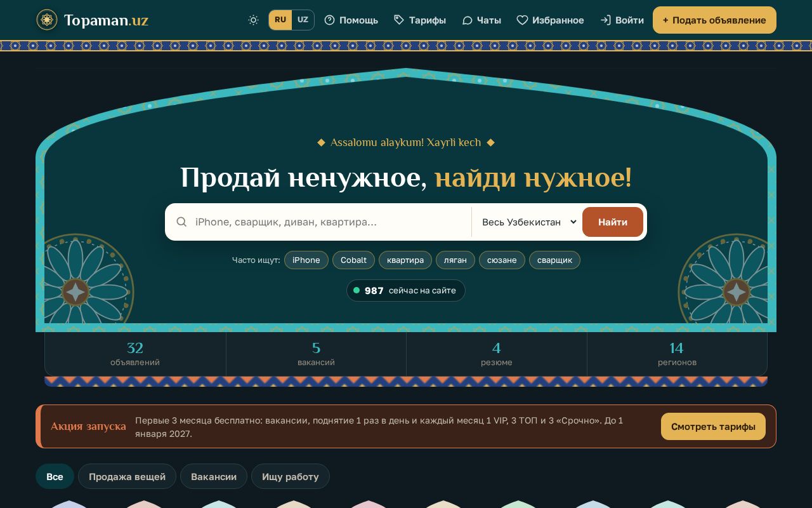Select the сварщик search chip

[554, 260]
